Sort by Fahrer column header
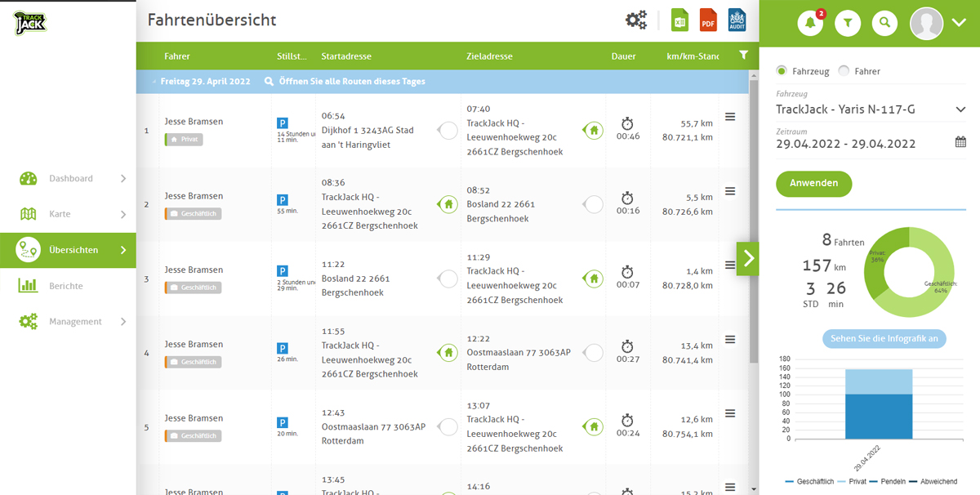This screenshot has width=980, height=495. [177, 56]
